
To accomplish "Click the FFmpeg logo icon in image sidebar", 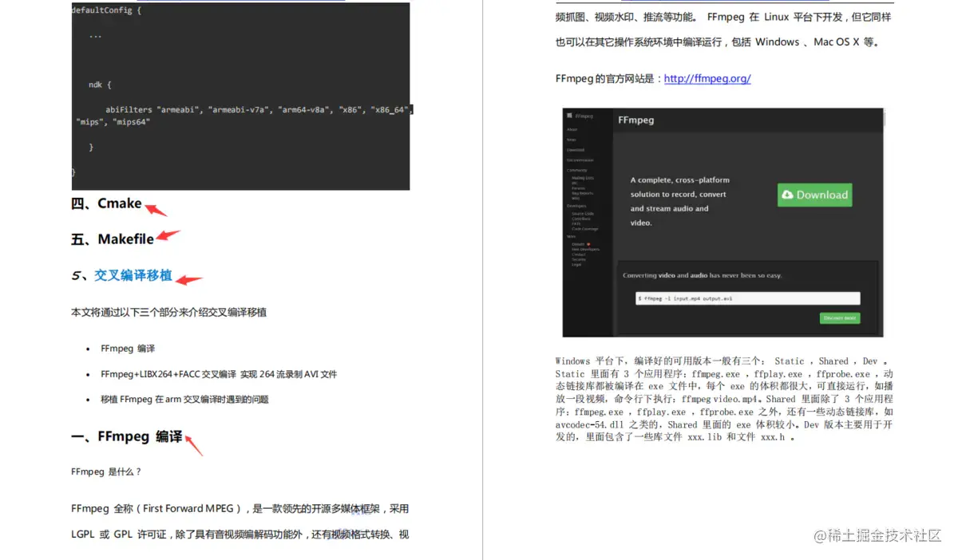I will [x=569, y=116].
